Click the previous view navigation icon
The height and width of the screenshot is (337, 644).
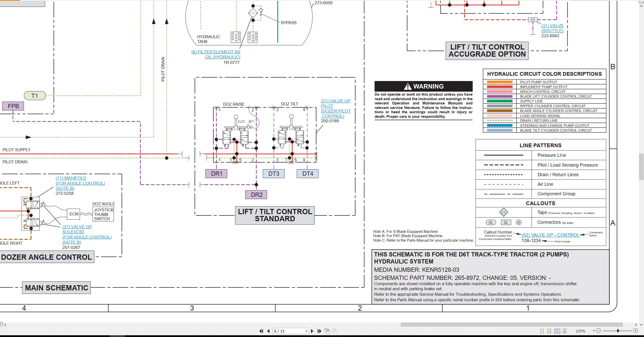327,331
